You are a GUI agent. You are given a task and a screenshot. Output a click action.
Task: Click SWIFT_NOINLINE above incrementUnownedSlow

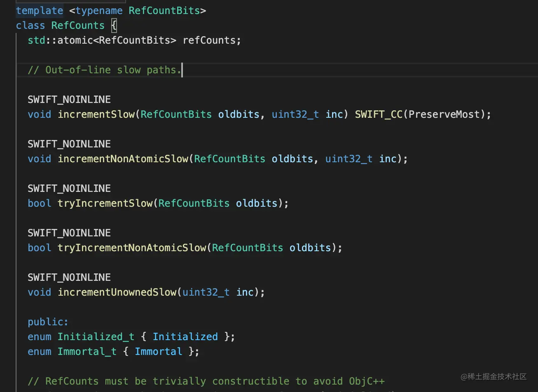point(69,278)
